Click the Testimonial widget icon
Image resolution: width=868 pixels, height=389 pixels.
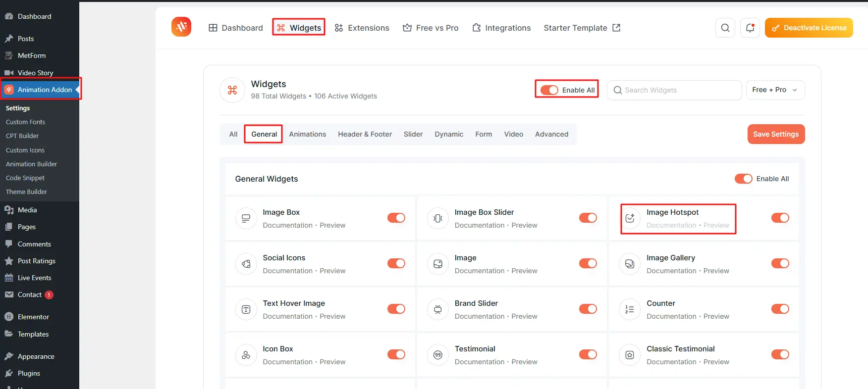[x=438, y=355]
